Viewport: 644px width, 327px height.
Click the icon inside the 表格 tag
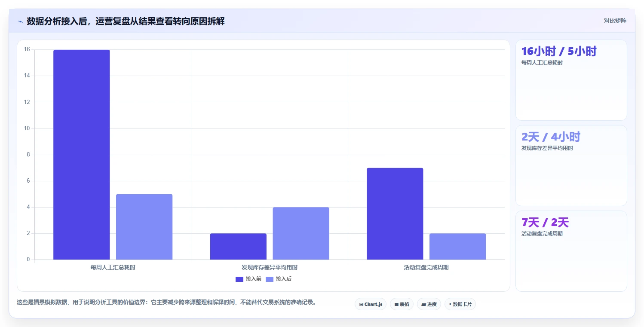(x=396, y=304)
